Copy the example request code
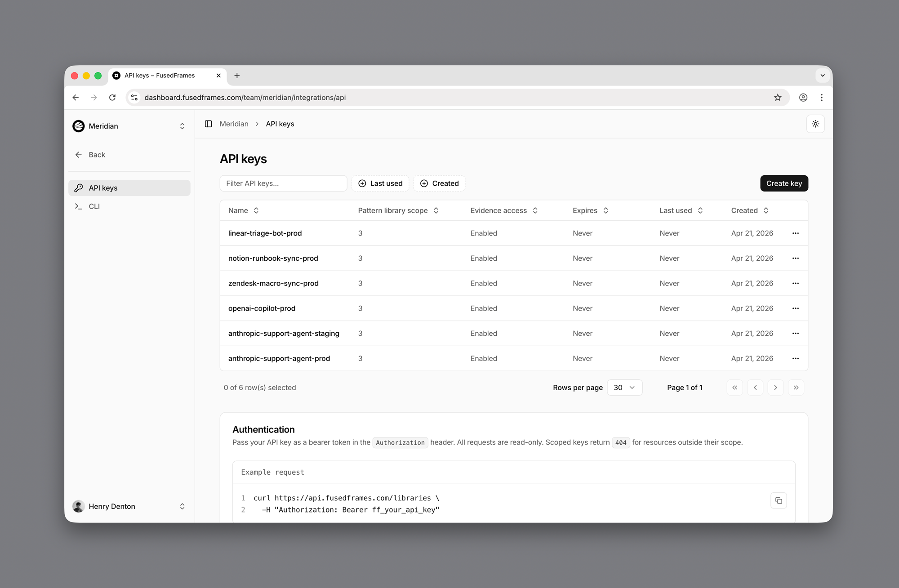 779,500
